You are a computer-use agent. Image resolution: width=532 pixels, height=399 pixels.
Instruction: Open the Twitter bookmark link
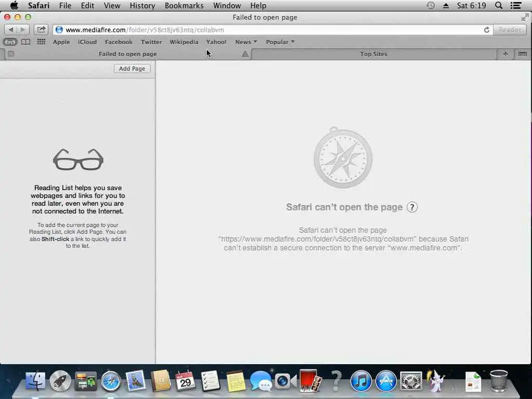pyautogui.click(x=151, y=42)
